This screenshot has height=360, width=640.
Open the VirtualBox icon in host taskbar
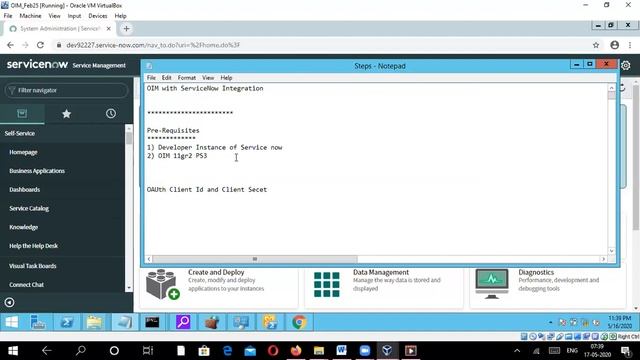coord(387,351)
